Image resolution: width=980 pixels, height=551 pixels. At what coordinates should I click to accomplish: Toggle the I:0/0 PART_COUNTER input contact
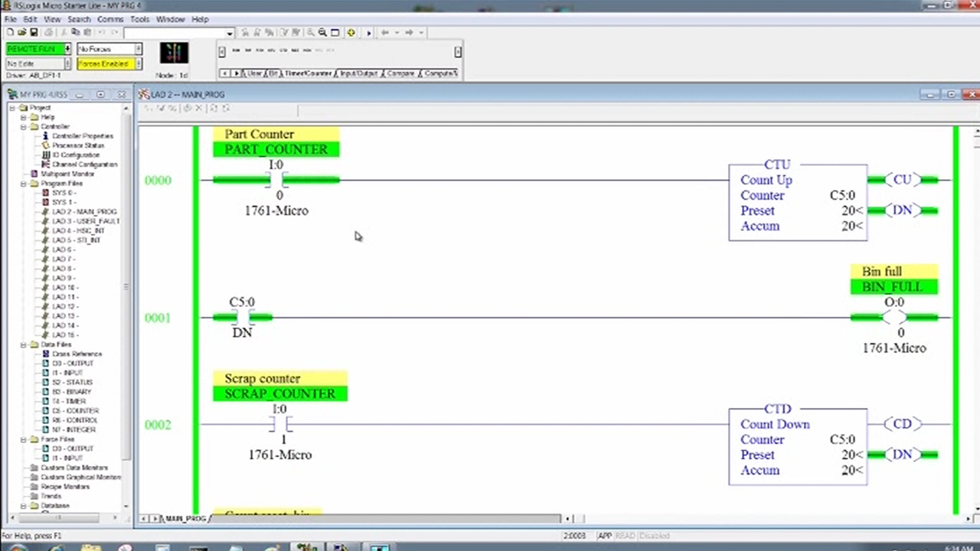[x=276, y=180]
